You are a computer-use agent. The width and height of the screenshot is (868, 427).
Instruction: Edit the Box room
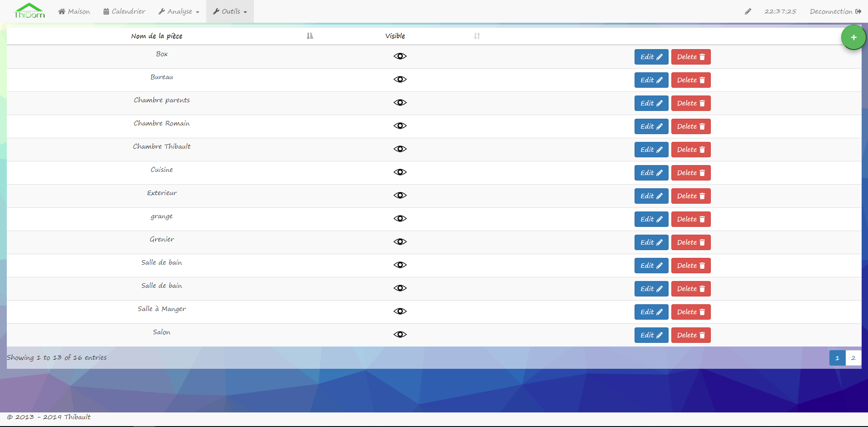[651, 57]
